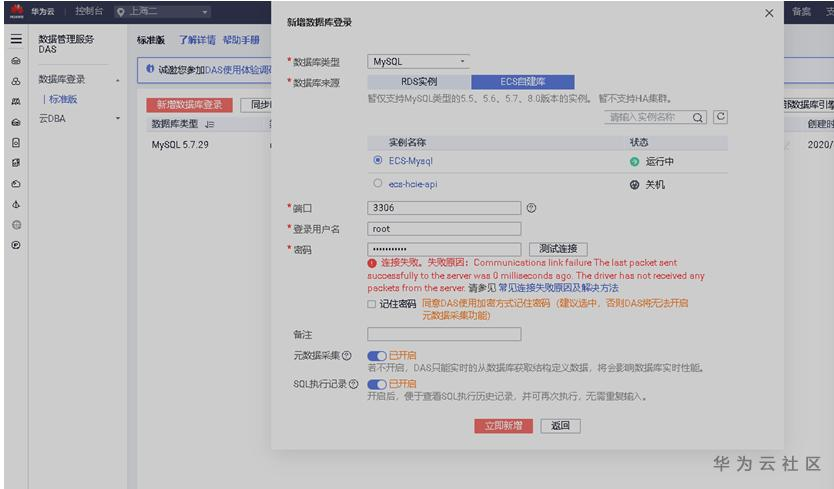Click the 状态 column header

(x=638, y=142)
